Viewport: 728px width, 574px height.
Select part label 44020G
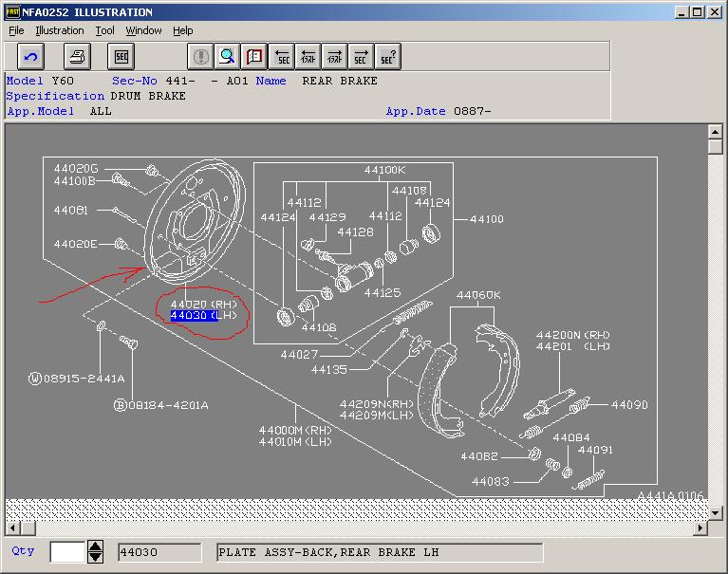pyautogui.click(x=76, y=168)
